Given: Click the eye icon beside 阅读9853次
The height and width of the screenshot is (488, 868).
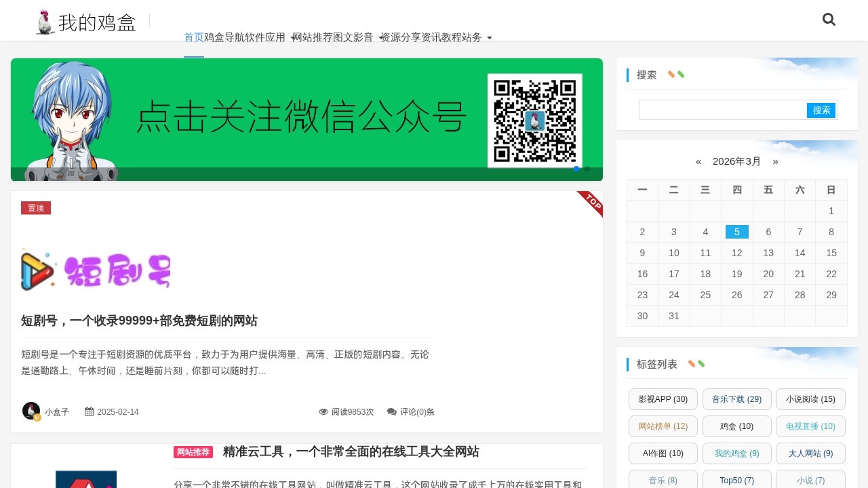Looking at the screenshot, I should pyautogui.click(x=323, y=411).
